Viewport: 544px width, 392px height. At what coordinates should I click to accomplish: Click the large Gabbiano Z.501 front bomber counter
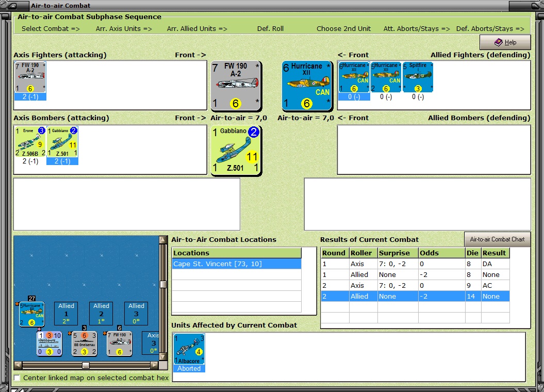click(x=236, y=151)
